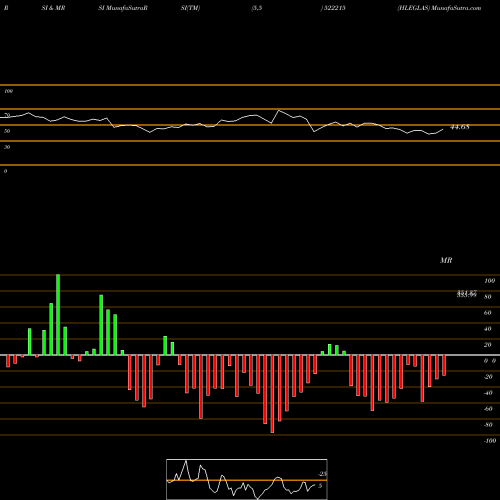This screenshot has width=500, height=500.
Task: Click the MR axis label 60
Action: 487,313
